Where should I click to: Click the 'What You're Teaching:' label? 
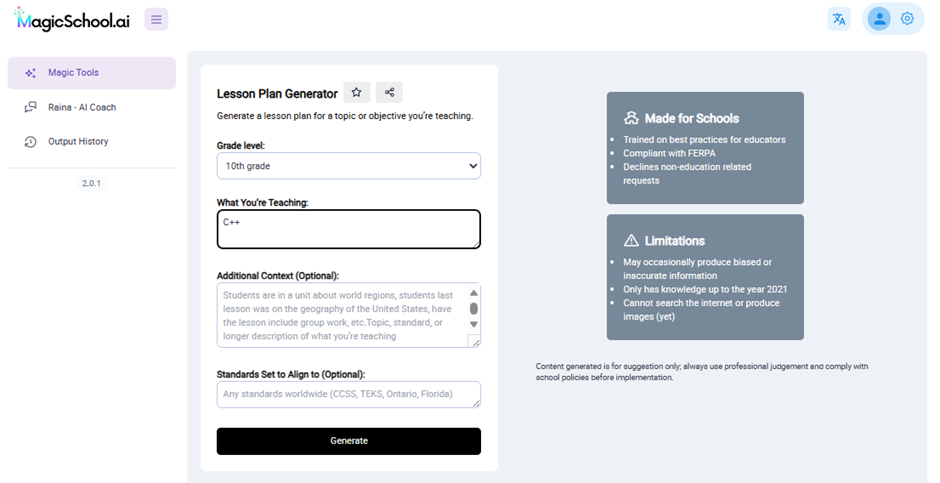[263, 203]
